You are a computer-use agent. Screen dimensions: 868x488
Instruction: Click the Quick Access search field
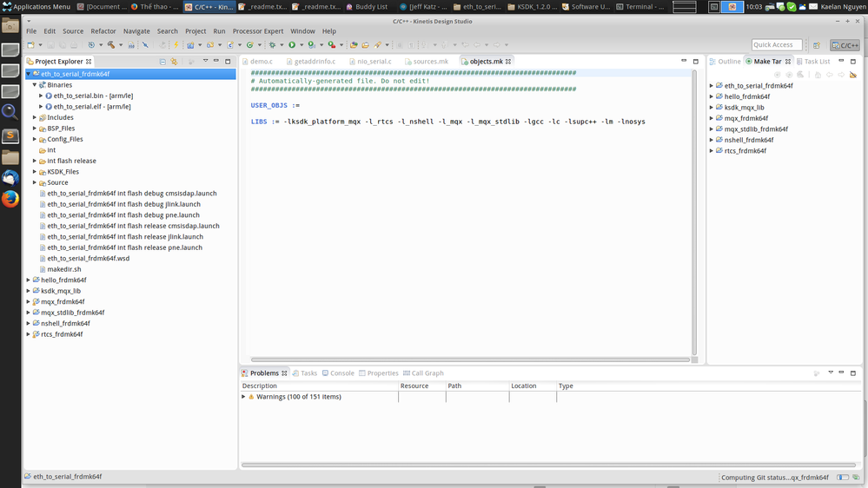777,45
